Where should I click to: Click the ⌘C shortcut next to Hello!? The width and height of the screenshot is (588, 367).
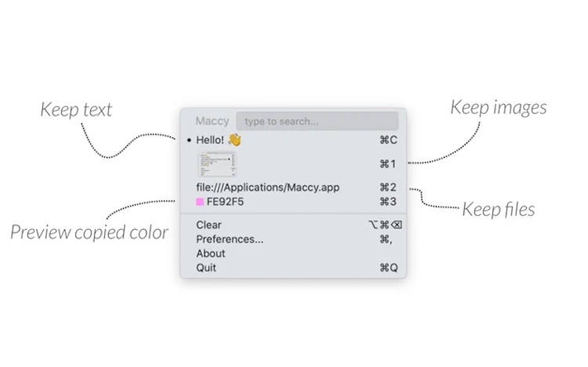[x=388, y=140]
